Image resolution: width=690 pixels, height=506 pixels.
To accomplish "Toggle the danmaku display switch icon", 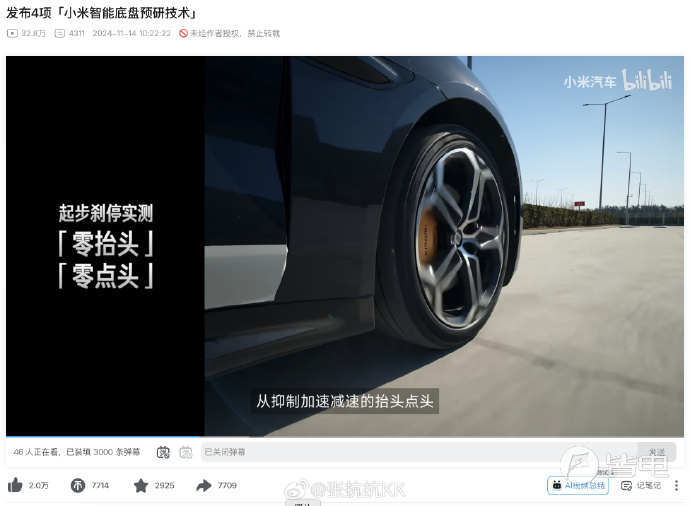I will click(163, 452).
